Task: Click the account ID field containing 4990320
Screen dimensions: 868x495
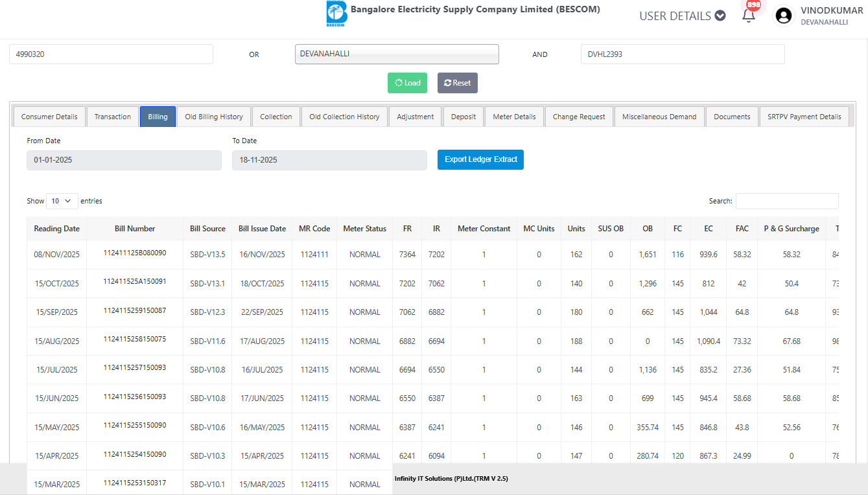Action: pyautogui.click(x=111, y=54)
